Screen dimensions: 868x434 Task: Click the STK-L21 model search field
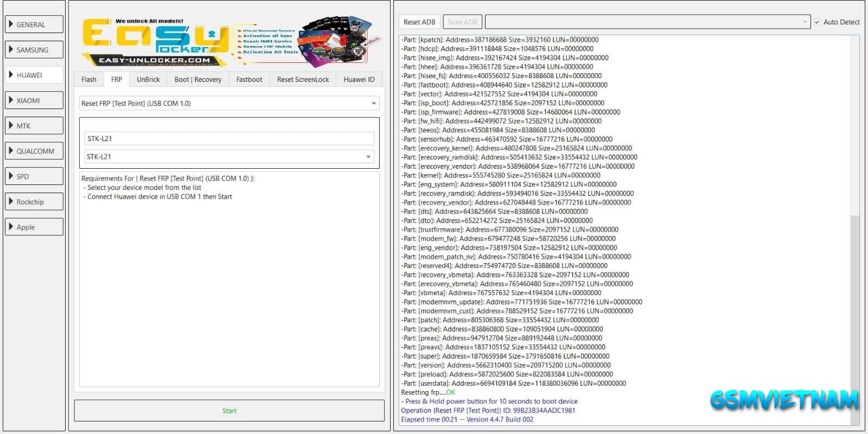(x=229, y=138)
